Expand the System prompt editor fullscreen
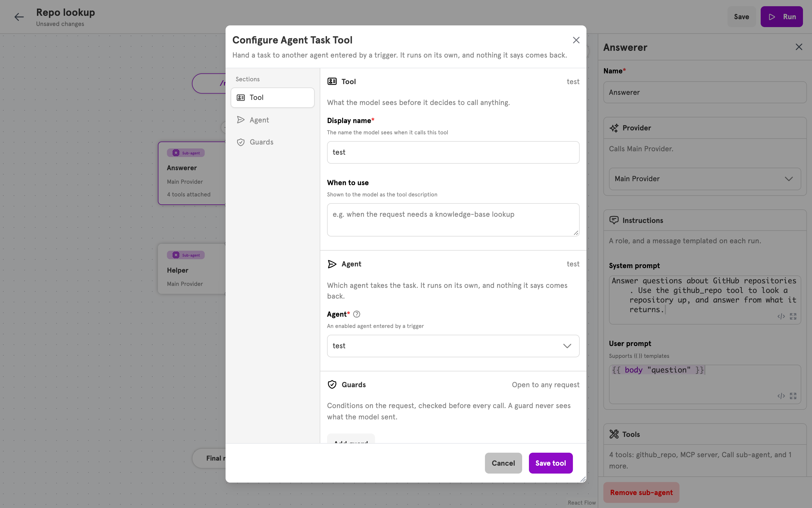The width and height of the screenshot is (812, 508). pos(793,316)
